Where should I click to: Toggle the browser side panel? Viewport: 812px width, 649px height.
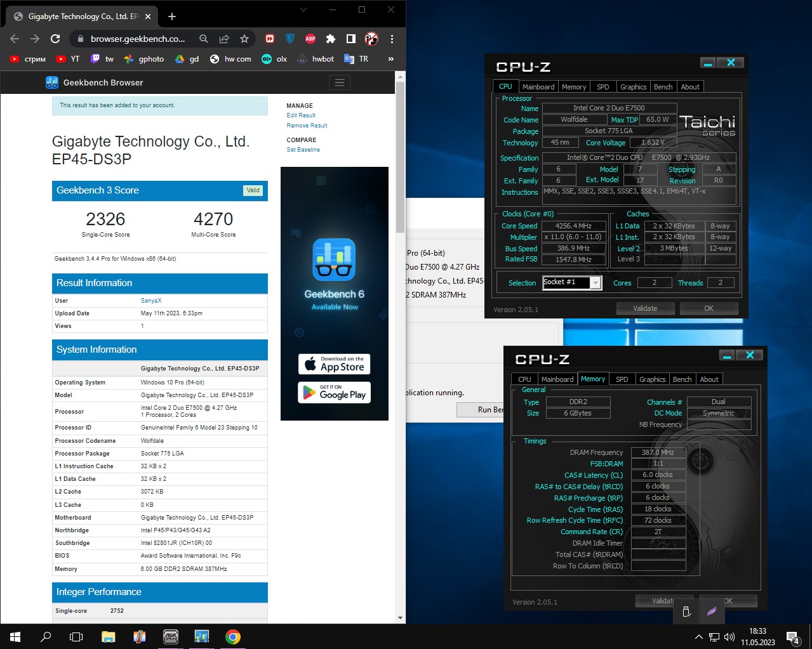click(351, 39)
